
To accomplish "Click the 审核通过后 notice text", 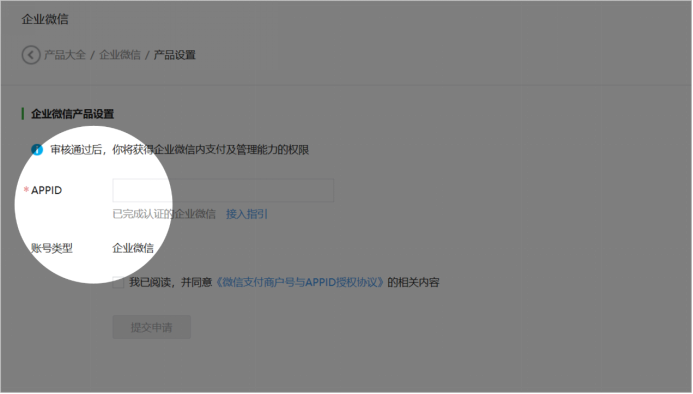I will pos(179,150).
